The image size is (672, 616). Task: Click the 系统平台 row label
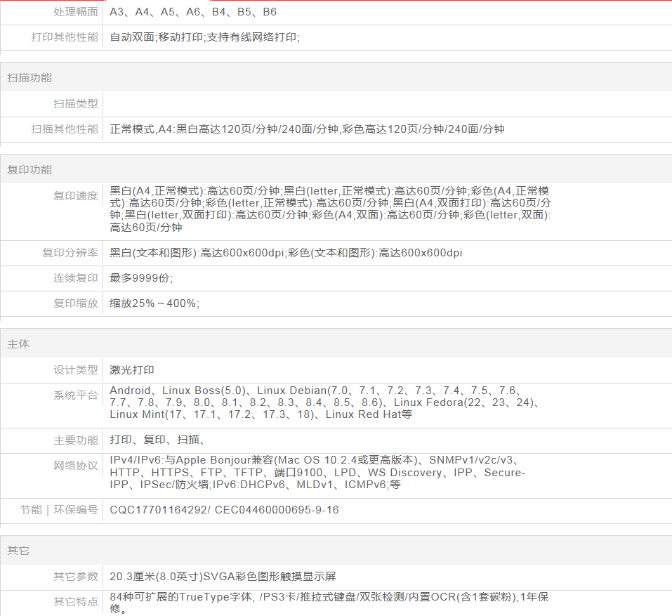[x=76, y=395]
